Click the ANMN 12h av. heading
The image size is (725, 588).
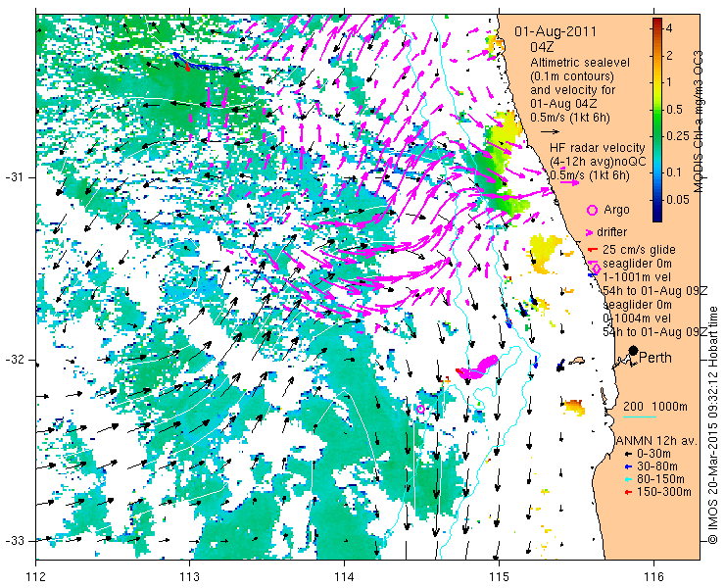point(656,440)
